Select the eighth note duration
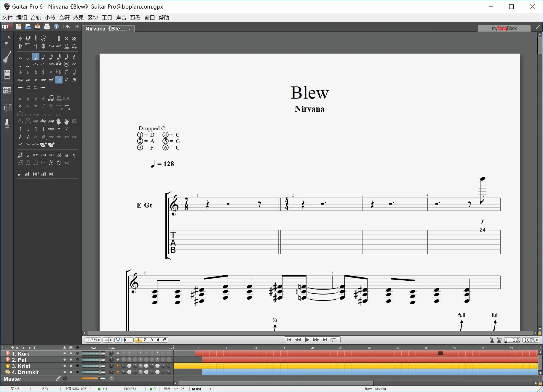 click(x=43, y=57)
